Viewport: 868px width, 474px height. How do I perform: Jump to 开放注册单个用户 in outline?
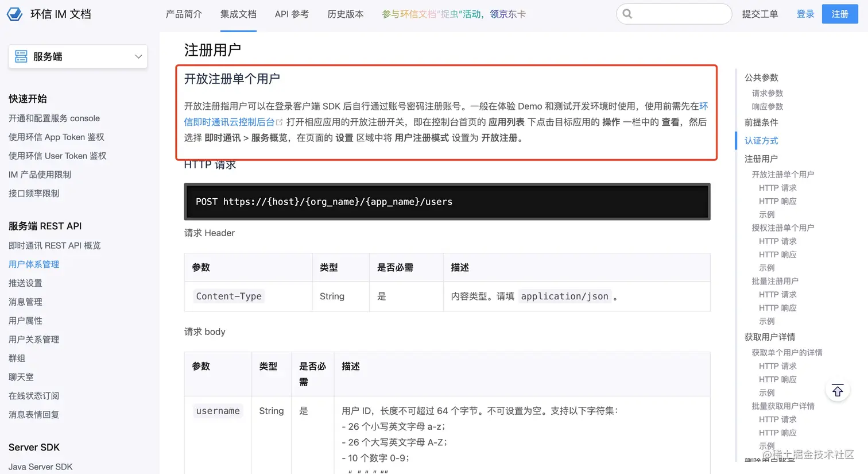783,174
